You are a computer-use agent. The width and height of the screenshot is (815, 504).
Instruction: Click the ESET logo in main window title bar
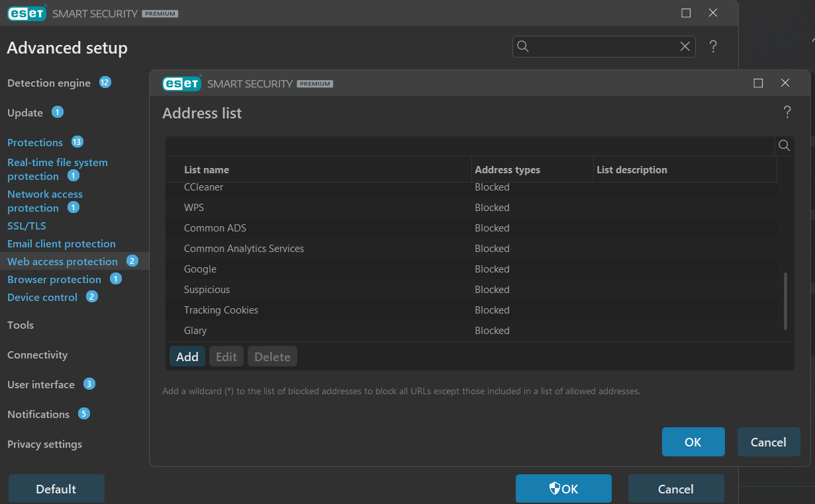pos(26,13)
